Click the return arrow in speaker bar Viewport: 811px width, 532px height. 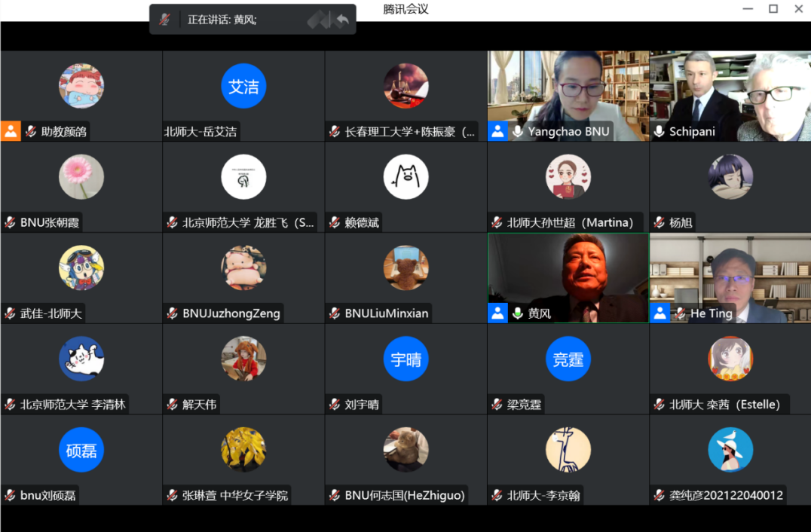point(342,20)
